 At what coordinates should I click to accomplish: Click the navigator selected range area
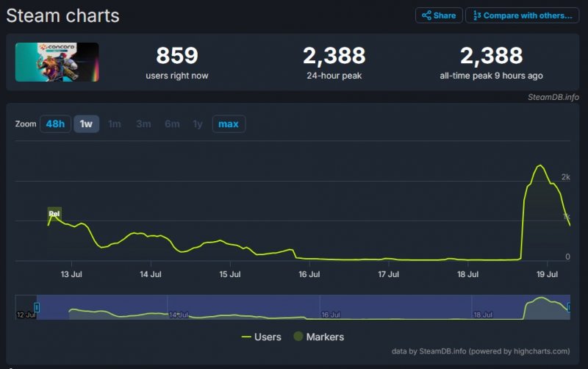pos(303,307)
